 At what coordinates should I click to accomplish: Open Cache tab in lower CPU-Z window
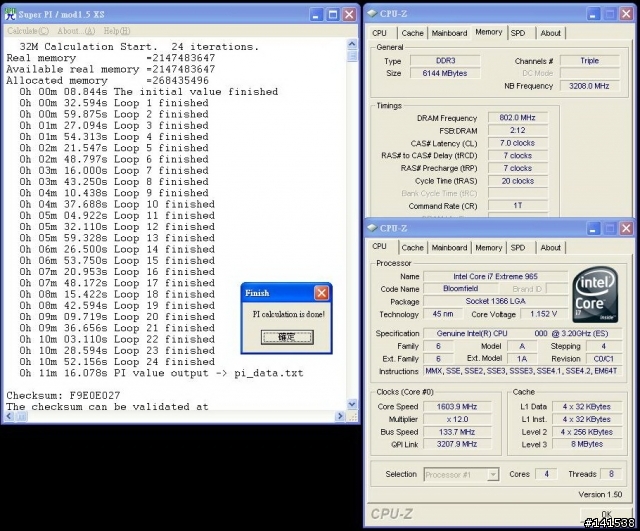pos(412,248)
